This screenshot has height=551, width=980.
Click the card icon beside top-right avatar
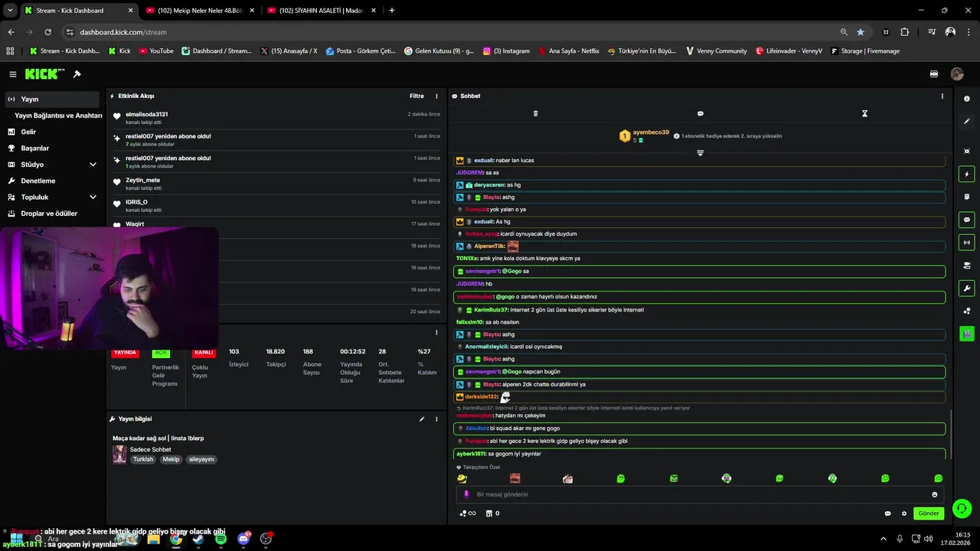(933, 74)
